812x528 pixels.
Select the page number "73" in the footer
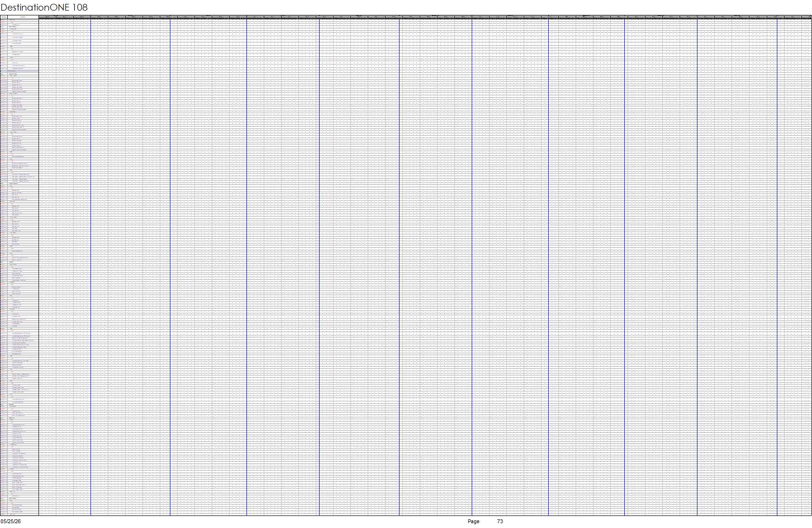pos(500,521)
